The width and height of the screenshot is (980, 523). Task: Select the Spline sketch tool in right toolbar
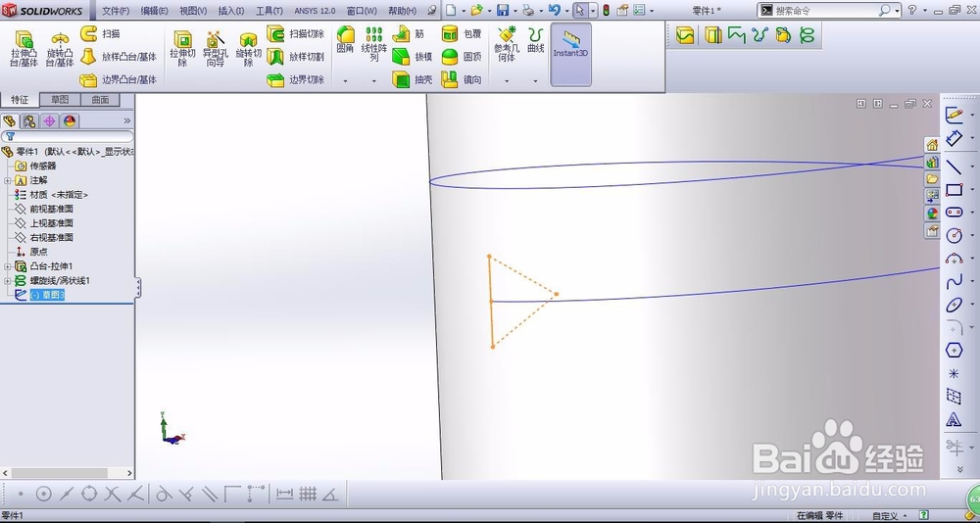click(954, 282)
